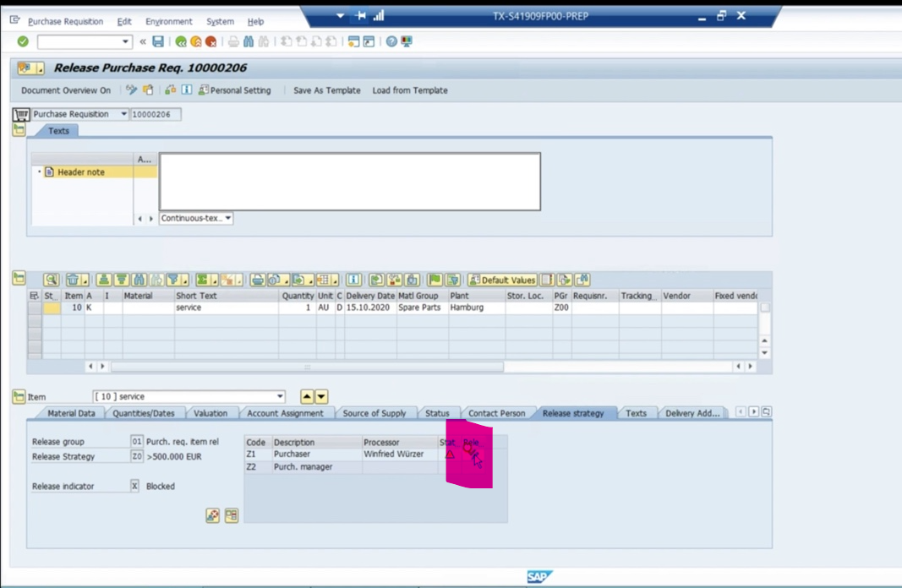Click the orange Exit icon
The image size is (902, 588).
point(195,41)
